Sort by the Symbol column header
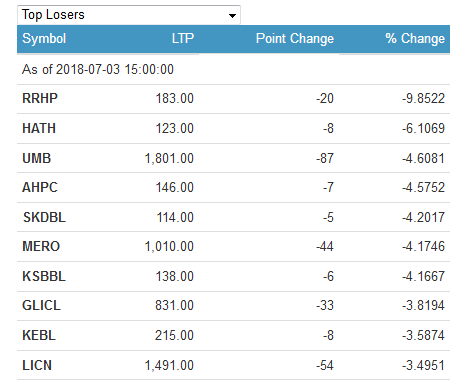The width and height of the screenshot is (465, 386). click(x=44, y=39)
